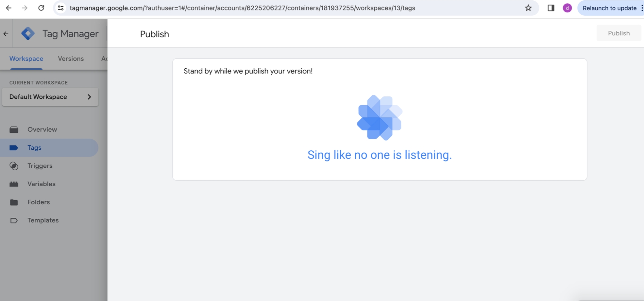Bookmark this page with star icon
Screen dimensions: 644x301
click(528, 8)
